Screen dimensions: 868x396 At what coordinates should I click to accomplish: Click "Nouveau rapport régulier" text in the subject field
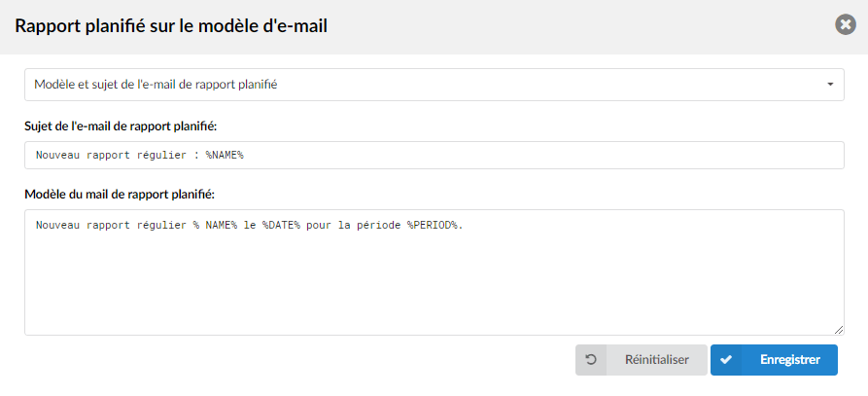[111, 156]
